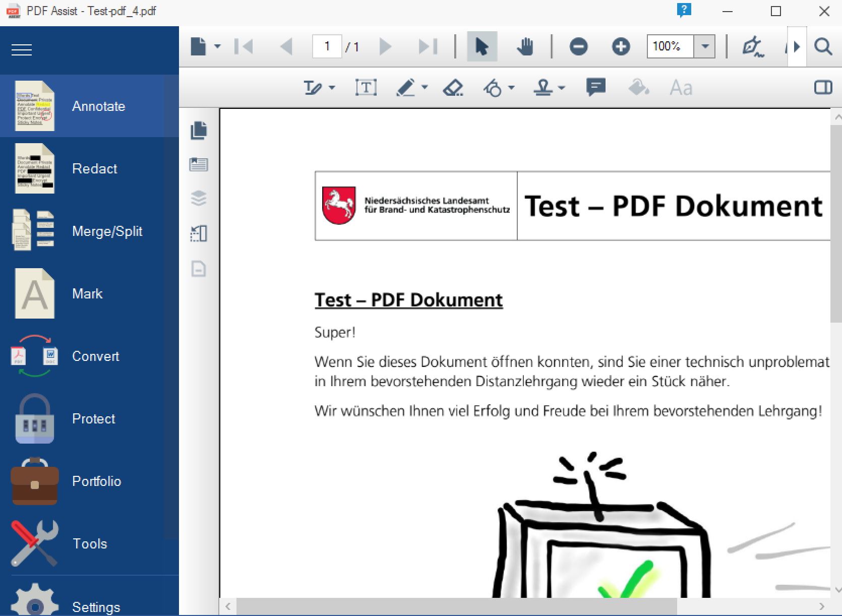Click the 100% zoom level field
Image resolution: width=842 pixels, height=616 pixels.
coord(671,46)
